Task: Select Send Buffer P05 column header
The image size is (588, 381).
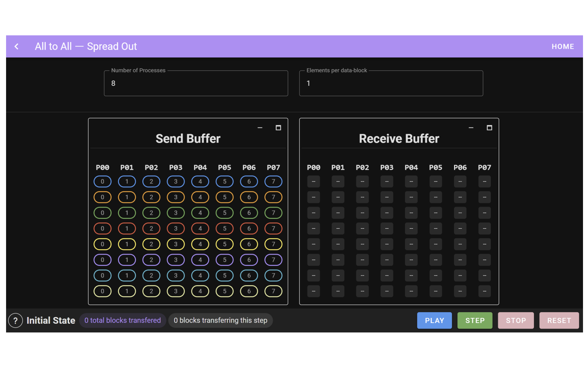Action: (x=225, y=167)
